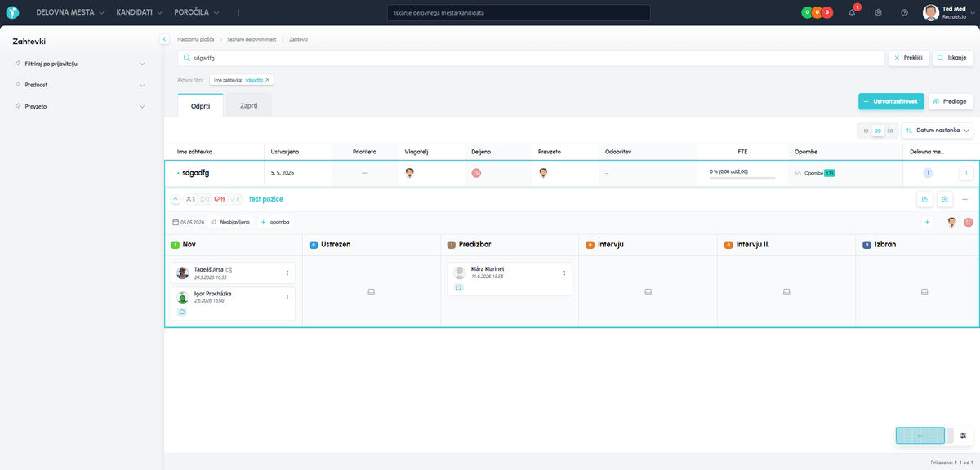980x470 pixels.
Task: Open the KANDIDATI menu
Action: 140,12
